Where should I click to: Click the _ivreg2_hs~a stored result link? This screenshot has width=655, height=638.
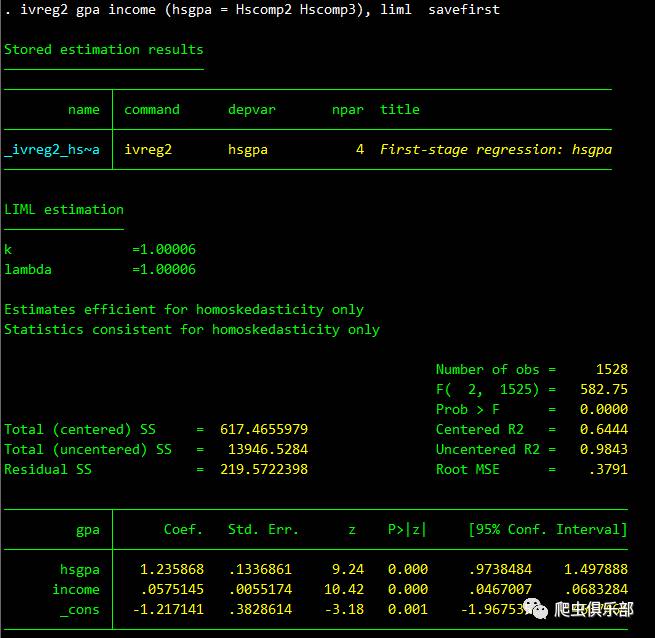[52, 150]
